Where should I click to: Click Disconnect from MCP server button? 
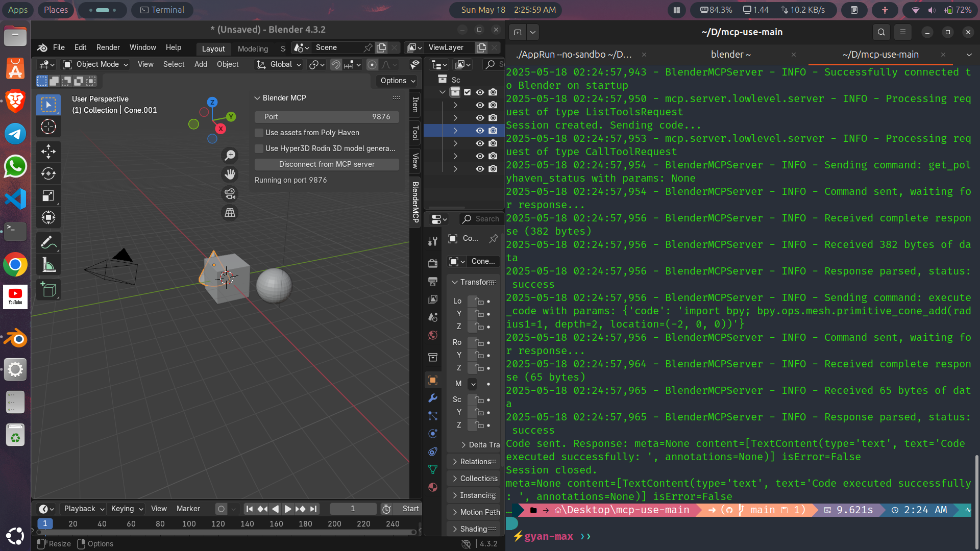[x=327, y=164]
